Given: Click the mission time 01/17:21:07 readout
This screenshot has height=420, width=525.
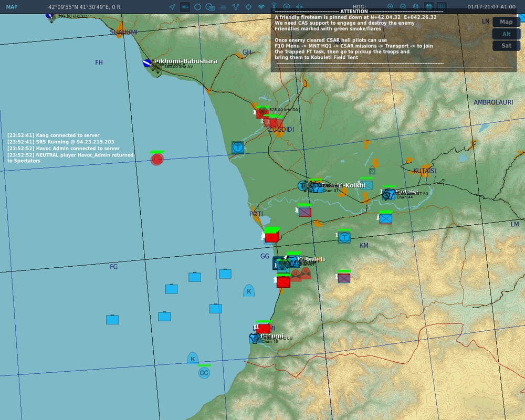Looking at the screenshot, I should pyautogui.click(x=491, y=7).
